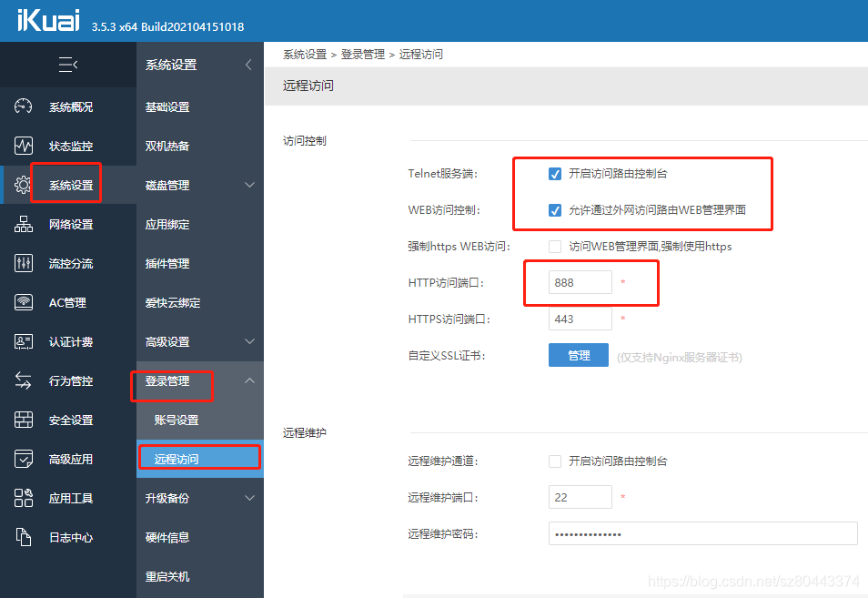Click the 认证计费 ID card icon

point(24,341)
